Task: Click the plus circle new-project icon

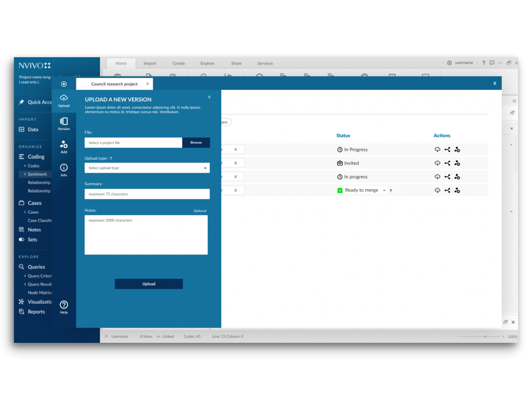Action: point(64,84)
